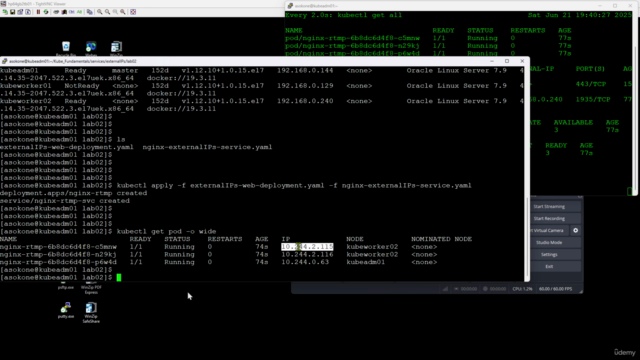Select the WinZip PDF Express desktop icon
Viewport: 640px width, 360px height.
point(91,288)
